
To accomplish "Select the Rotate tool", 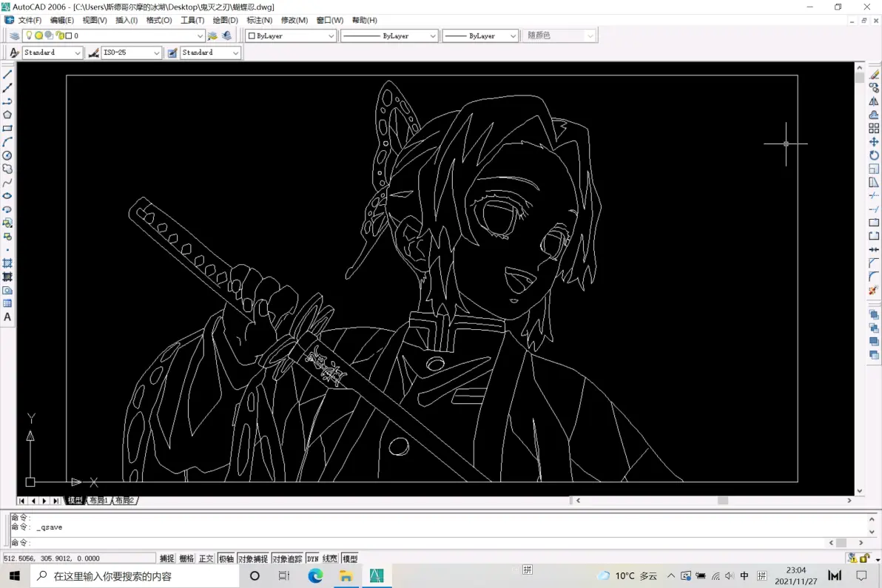I will click(874, 155).
